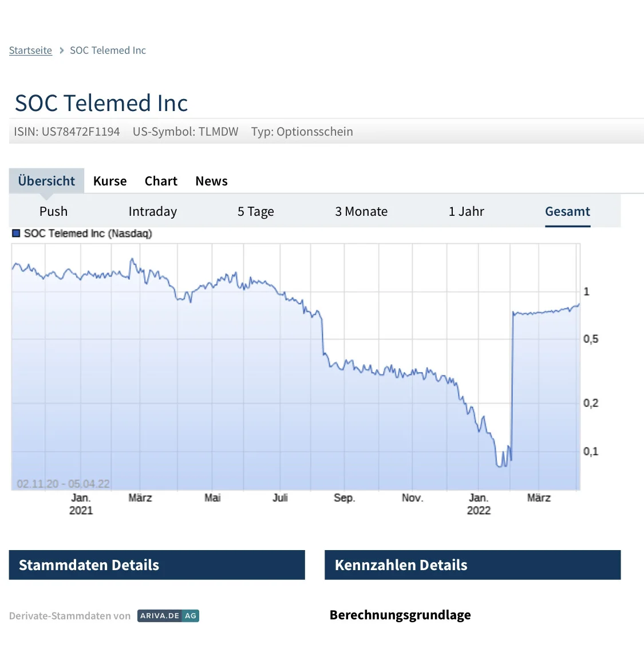644x664 pixels.
Task: Select the Intraday chart timeframe
Action: coord(153,211)
